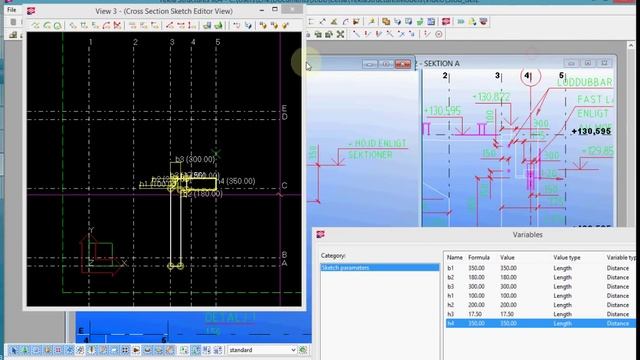Add vertical distance dimension in sketch toolbar
640x360 pixels.
(192, 25)
